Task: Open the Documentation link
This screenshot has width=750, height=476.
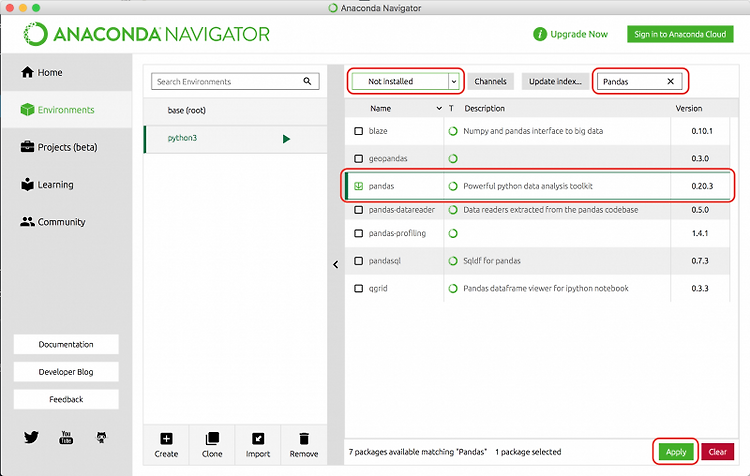Action: pyautogui.click(x=66, y=344)
